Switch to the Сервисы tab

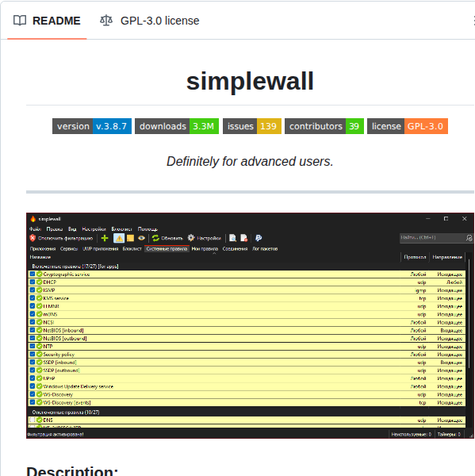click(69, 248)
